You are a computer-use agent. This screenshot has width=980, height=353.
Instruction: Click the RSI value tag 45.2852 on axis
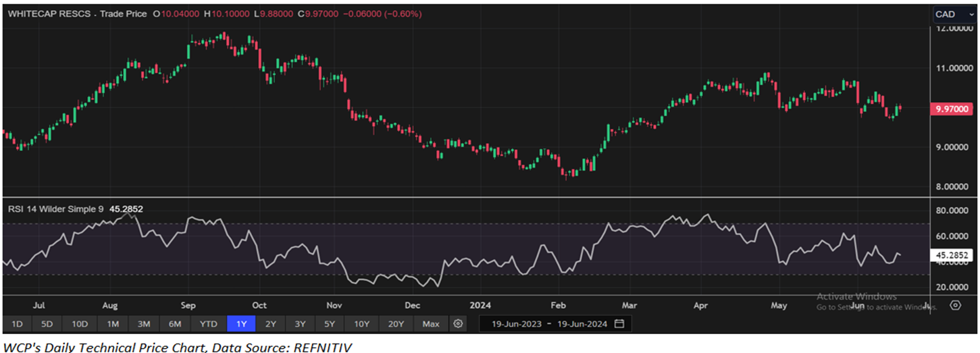951,255
